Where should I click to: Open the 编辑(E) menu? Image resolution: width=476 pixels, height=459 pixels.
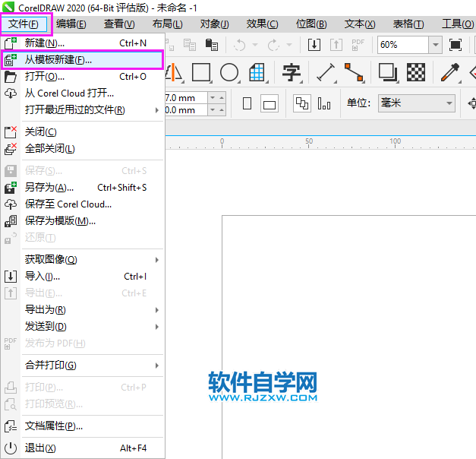pyautogui.click(x=71, y=24)
